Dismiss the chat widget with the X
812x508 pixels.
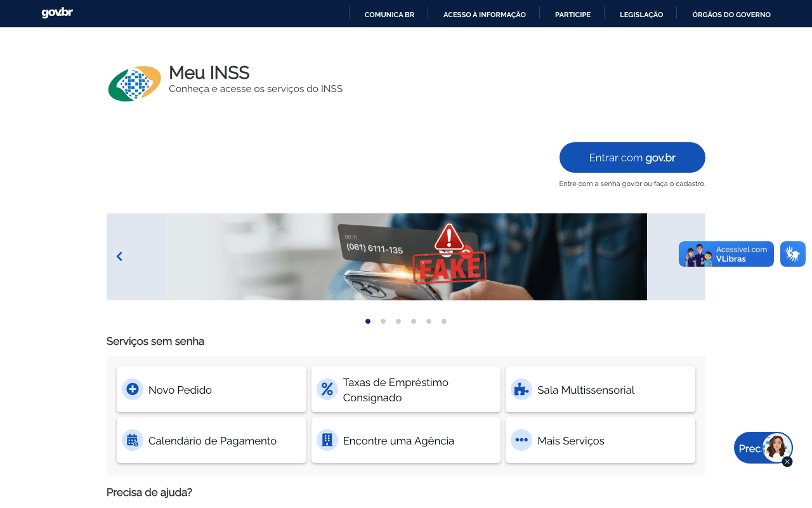[x=787, y=462]
